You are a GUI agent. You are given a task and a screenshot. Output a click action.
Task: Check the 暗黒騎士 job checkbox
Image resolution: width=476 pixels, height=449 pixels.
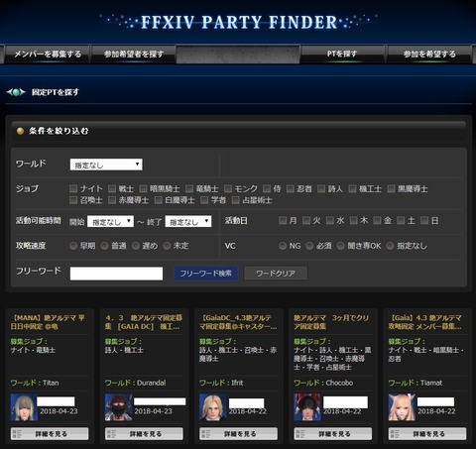point(143,188)
